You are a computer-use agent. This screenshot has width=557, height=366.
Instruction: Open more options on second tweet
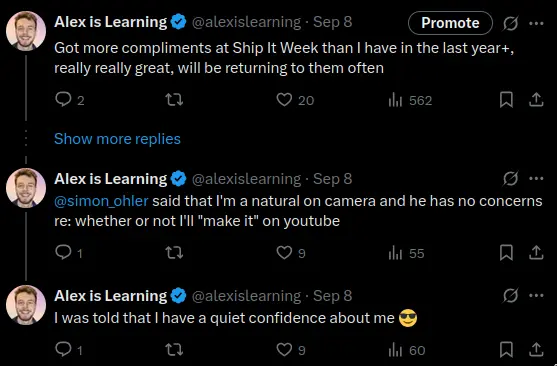click(536, 178)
